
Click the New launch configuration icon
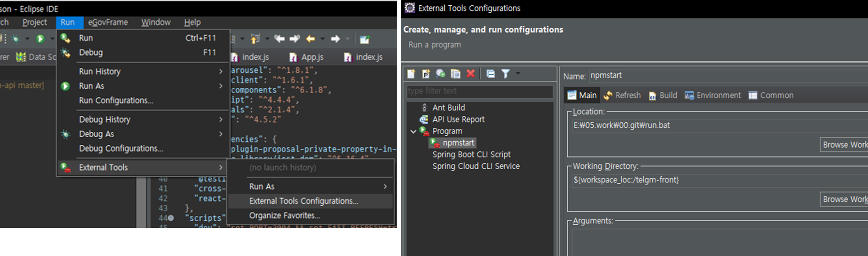click(x=411, y=74)
